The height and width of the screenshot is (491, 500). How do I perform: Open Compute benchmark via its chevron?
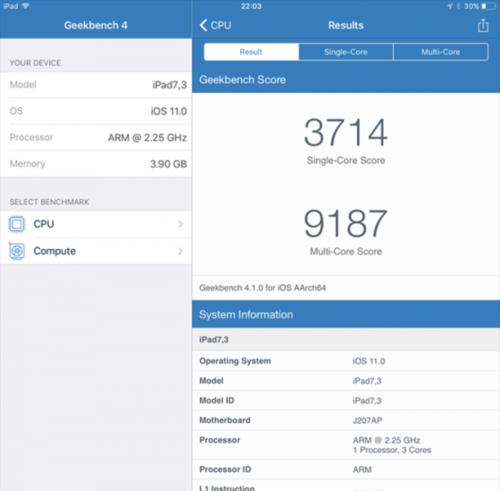click(180, 251)
